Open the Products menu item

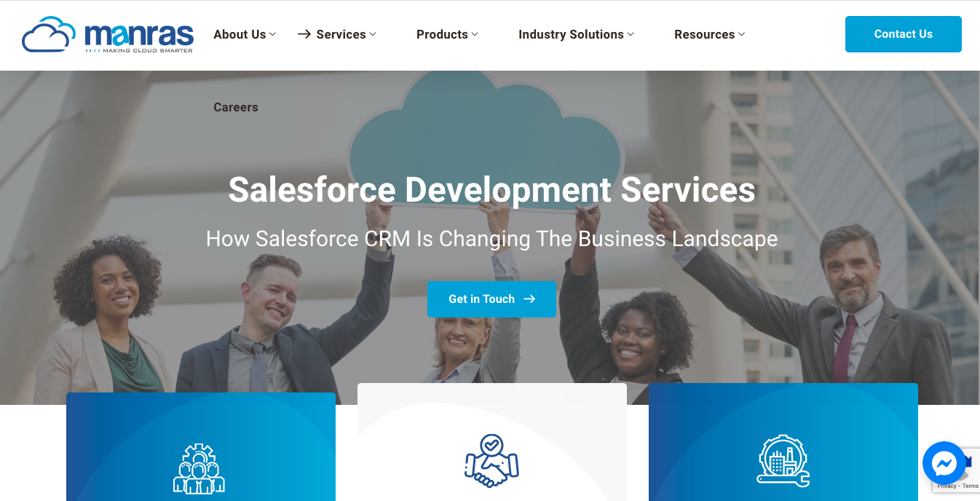click(442, 34)
